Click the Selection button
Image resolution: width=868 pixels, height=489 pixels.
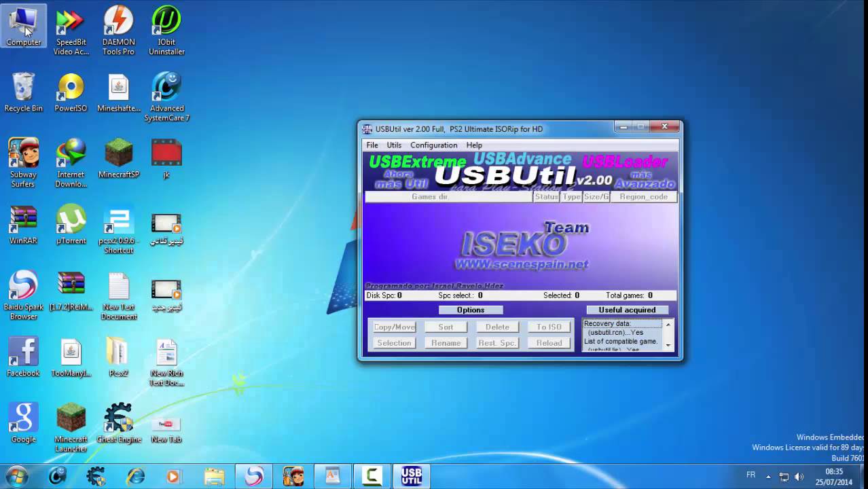pos(394,343)
